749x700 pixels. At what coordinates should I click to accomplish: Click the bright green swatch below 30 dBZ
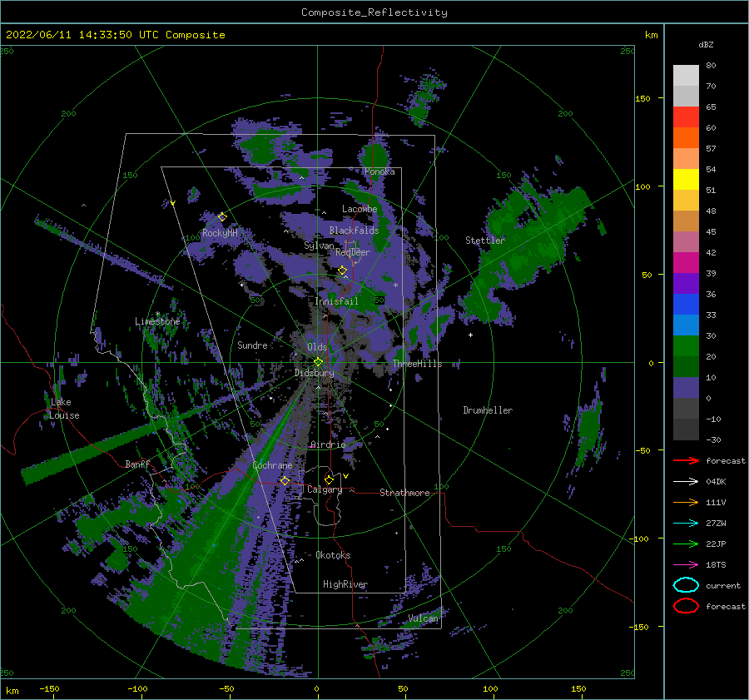pos(686,345)
